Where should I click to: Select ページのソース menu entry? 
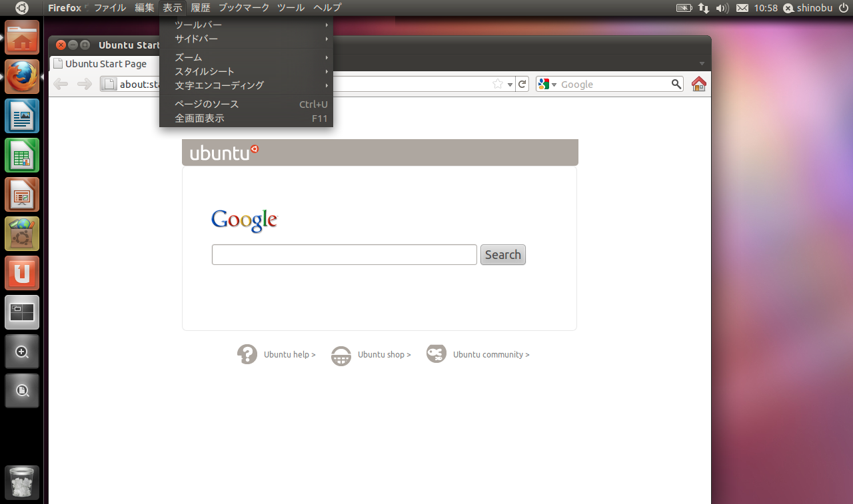pyautogui.click(x=247, y=104)
